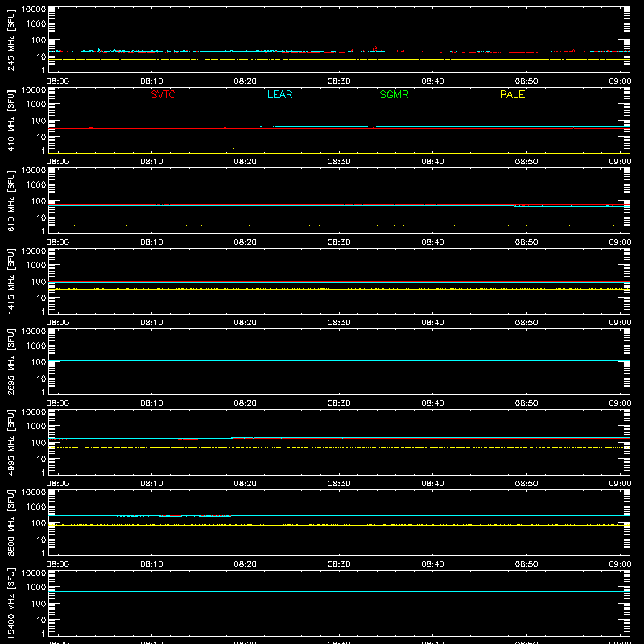The height and width of the screenshot is (644, 644).
Task: Select the '410 MHz [SFU]' axis title
Action: pos(11,120)
